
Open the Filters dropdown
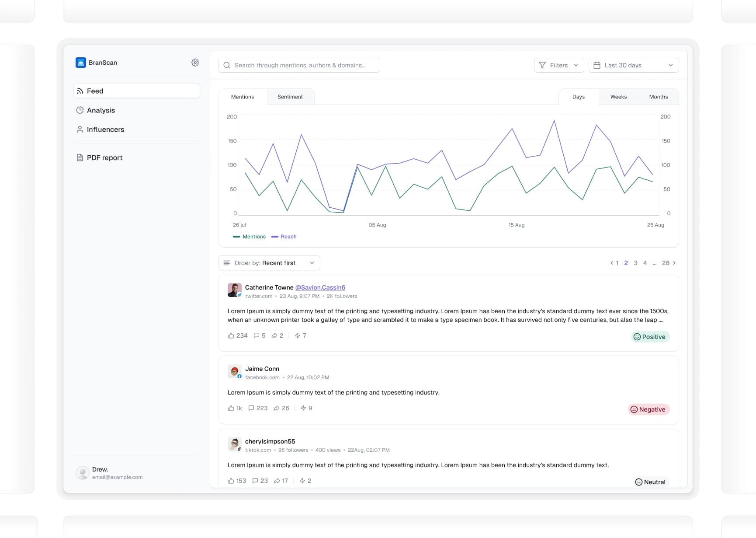pyautogui.click(x=559, y=65)
